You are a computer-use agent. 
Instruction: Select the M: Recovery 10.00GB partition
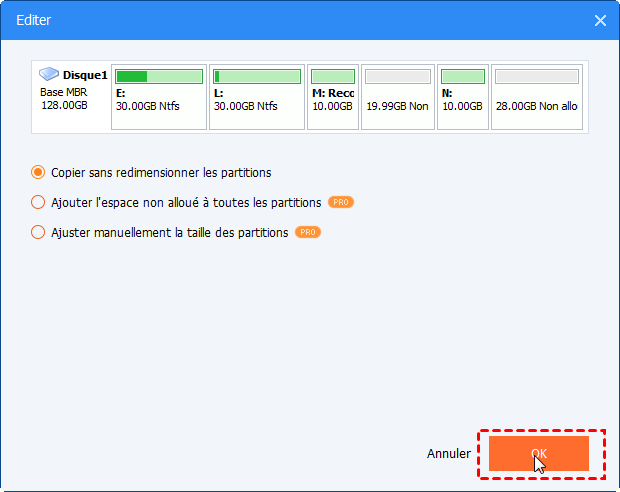(333, 97)
